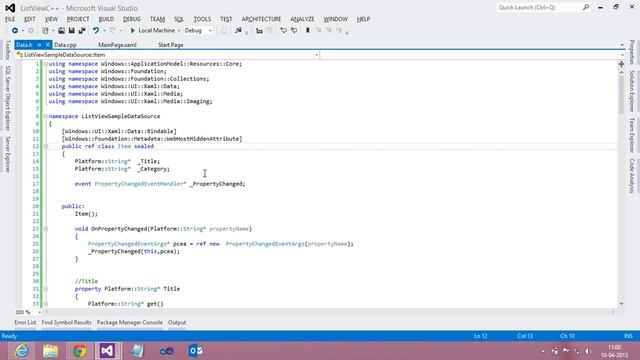Image resolution: width=640 pixels, height=360 pixels.
Task: Collapse the OnPropertyChanged method block
Action: [46, 229]
